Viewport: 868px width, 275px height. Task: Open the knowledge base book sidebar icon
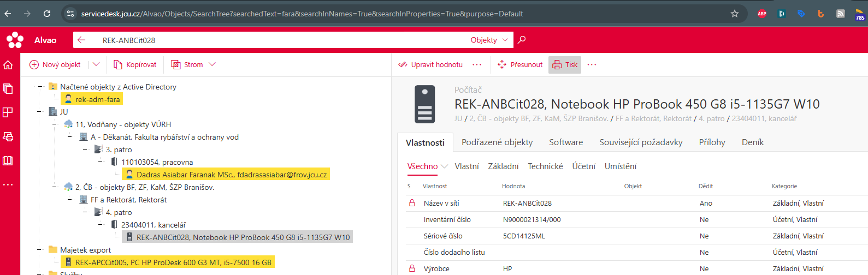8,160
